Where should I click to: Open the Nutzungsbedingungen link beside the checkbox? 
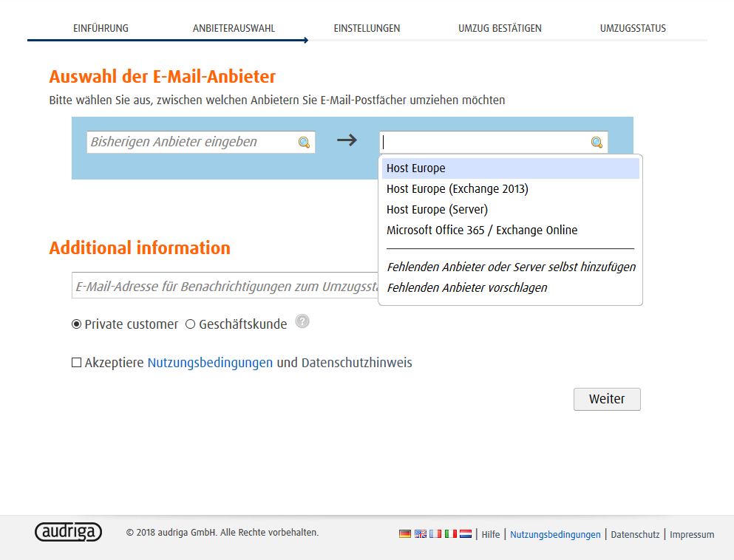pos(210,363)
